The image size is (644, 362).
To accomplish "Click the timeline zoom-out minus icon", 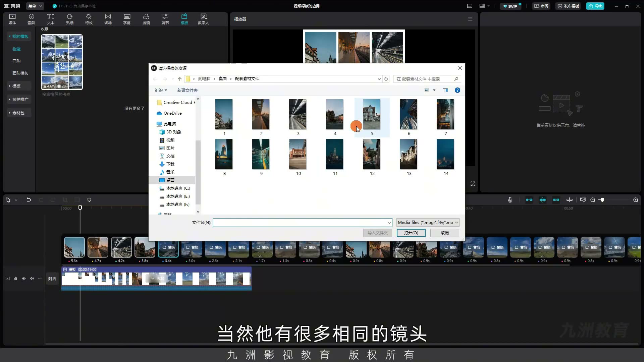I will (593, 200).
